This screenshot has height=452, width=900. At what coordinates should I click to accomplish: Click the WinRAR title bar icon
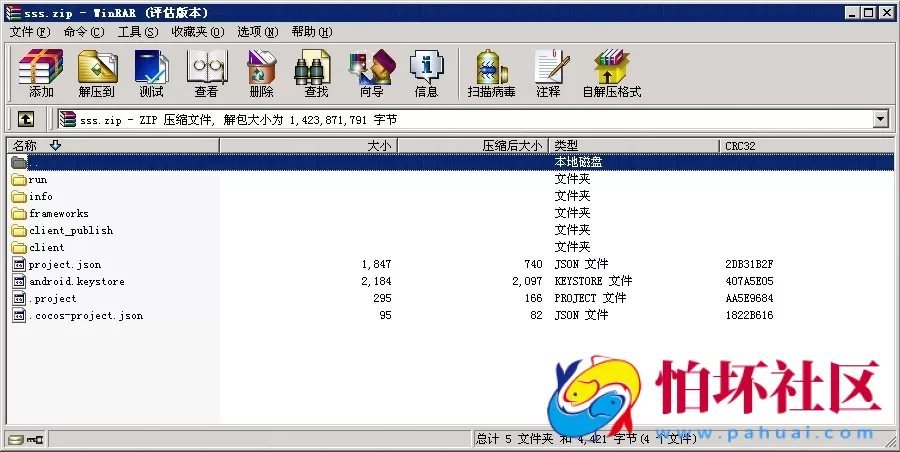click(13, 12)
